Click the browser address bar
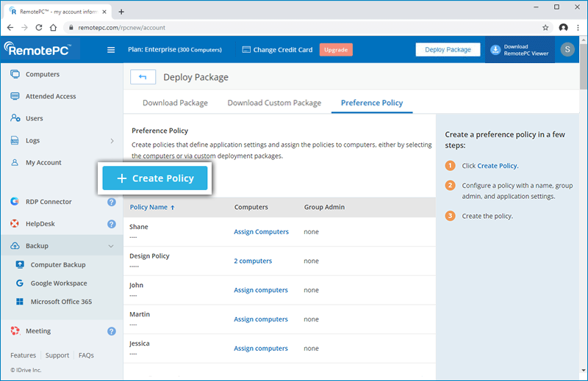The width and height of the screenshot is (588, 381). (x=294, y=28)
